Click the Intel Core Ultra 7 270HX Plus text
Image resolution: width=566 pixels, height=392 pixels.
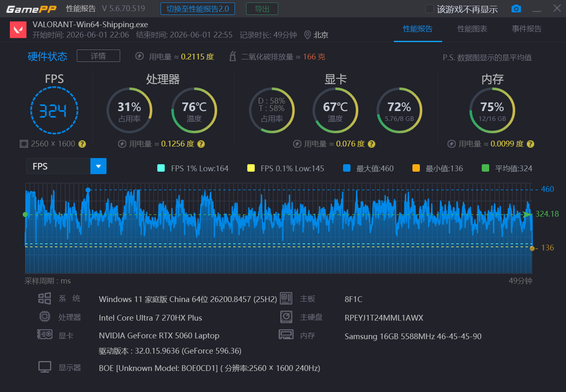click(151, 318)
